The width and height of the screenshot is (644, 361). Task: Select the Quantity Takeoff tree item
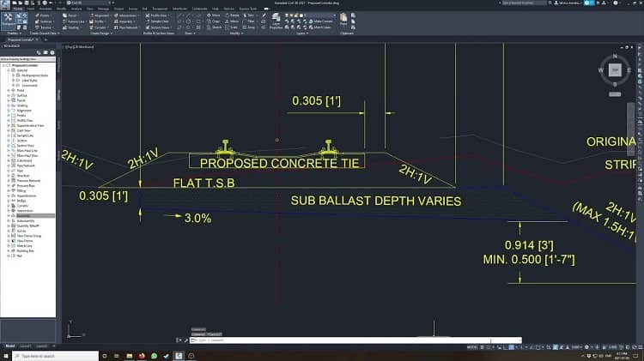tap(28, 226)
